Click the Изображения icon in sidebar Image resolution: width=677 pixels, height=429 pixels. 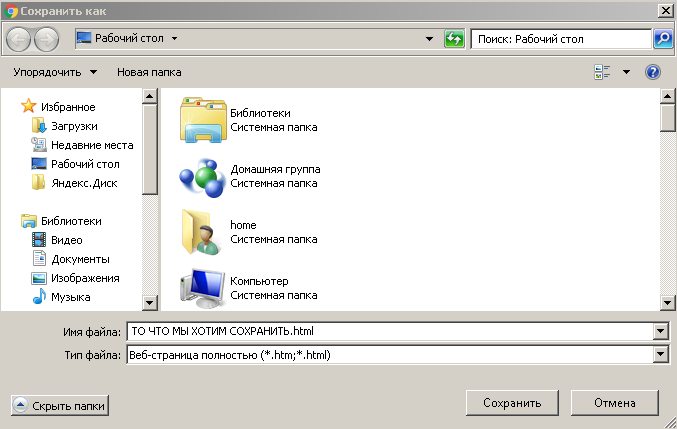click(x=39, y=278)
